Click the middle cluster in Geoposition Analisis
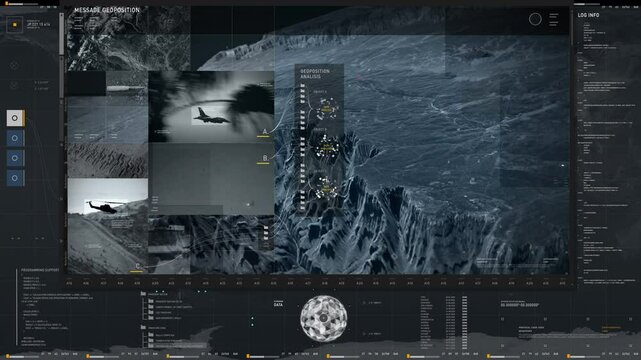Viewport: 641px width, 360px height. (326, 147)
